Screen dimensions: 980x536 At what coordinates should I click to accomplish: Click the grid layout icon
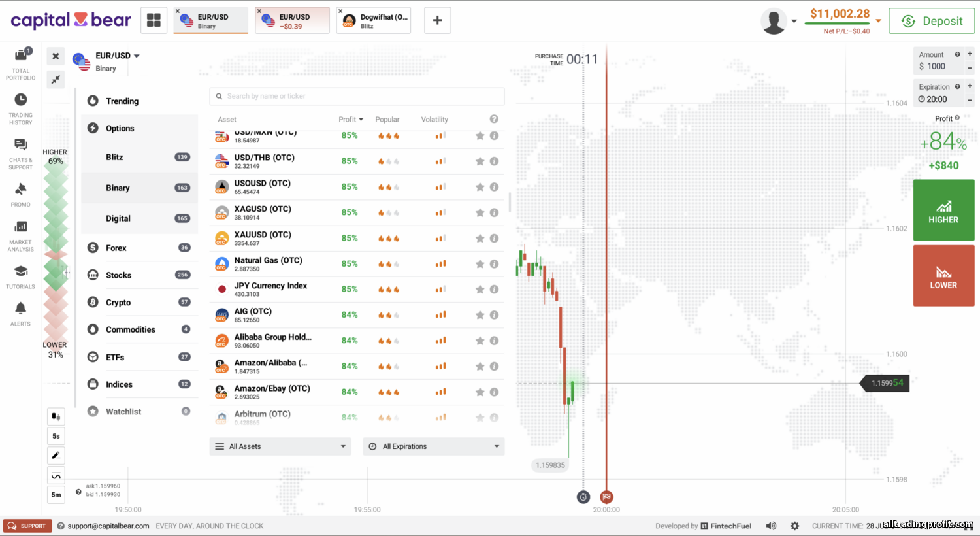coord(154,21)
